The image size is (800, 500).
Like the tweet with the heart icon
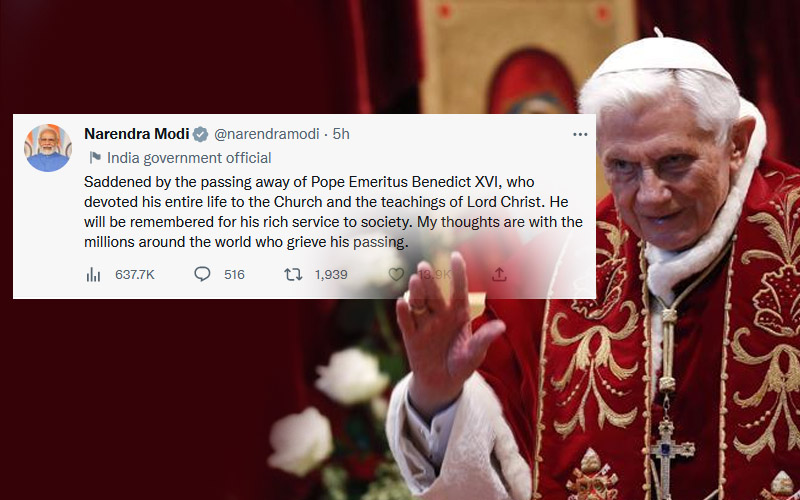click(396, 274)
